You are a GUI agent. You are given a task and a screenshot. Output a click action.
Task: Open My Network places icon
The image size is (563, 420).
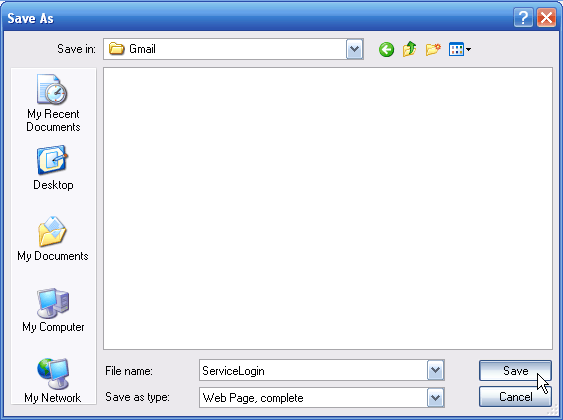(53, 381)
